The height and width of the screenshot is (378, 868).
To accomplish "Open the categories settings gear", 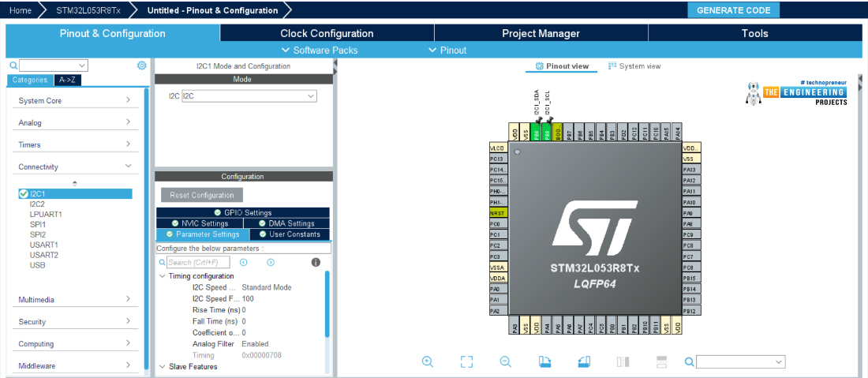I will pyautogui.click(x=141, y=65).
